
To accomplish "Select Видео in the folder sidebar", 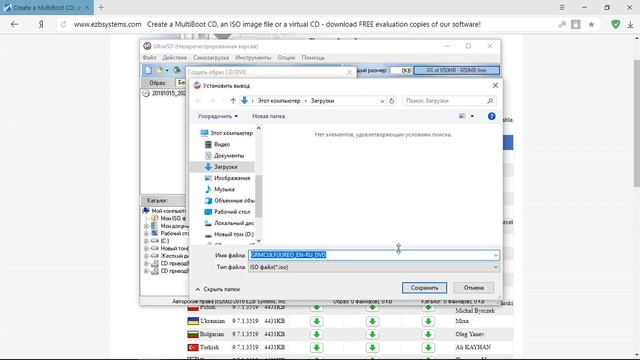I will pos(222,144).
